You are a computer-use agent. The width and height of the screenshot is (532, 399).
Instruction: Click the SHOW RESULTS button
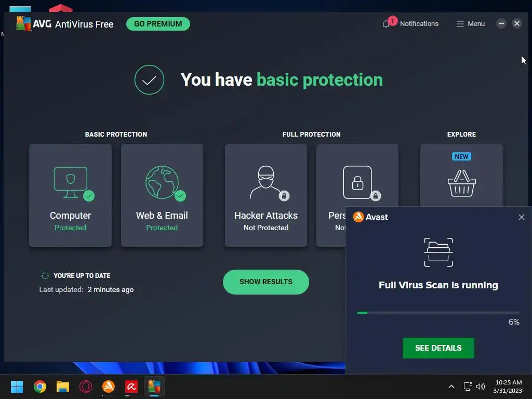(266, 282)
